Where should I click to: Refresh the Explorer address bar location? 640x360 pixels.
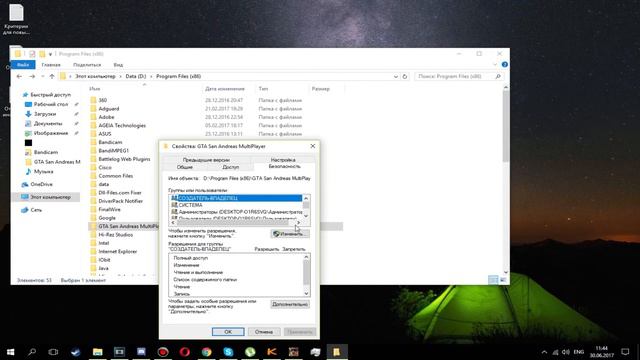[404, 76]
